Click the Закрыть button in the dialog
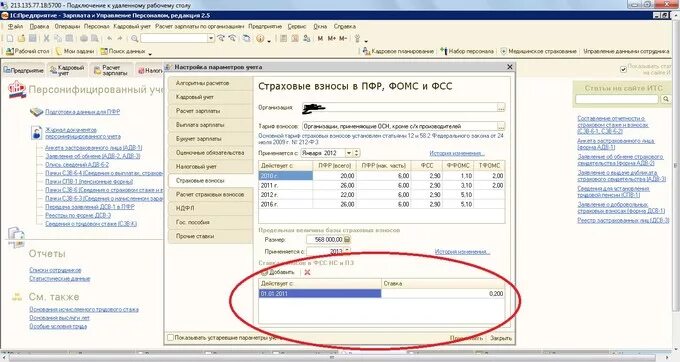This screenshot has height=362, width=680. (501, 338)
